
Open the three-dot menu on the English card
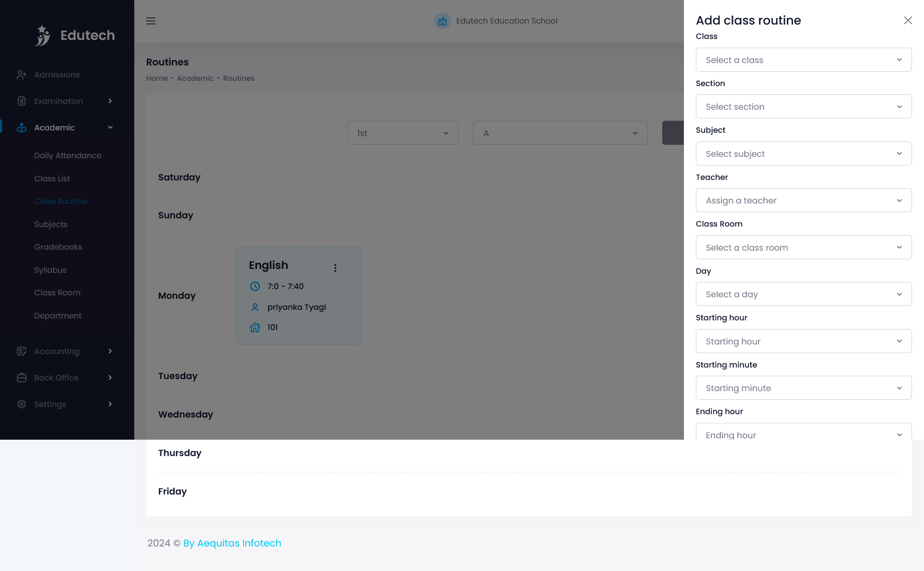335,268
